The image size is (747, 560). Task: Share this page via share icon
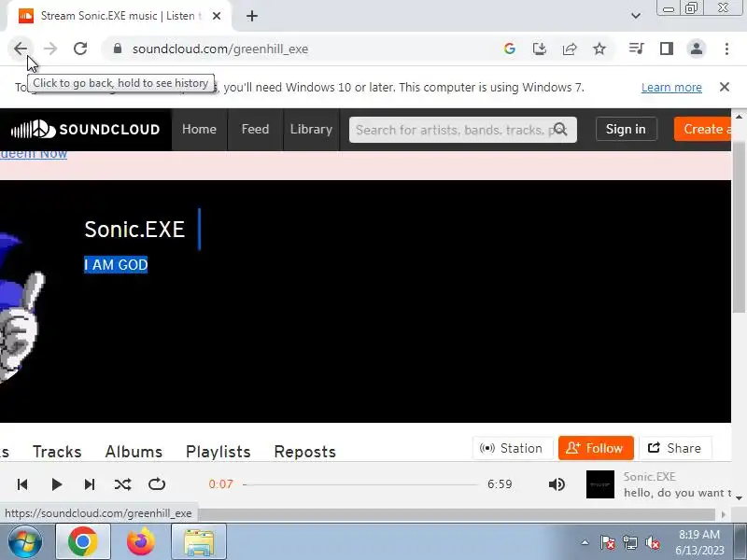[x=570, y=49]
